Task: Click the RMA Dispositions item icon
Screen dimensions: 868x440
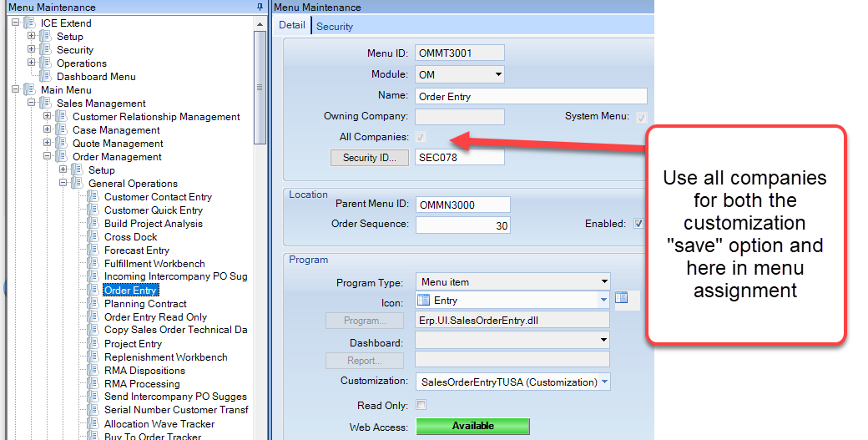Action: pos(93,370)
